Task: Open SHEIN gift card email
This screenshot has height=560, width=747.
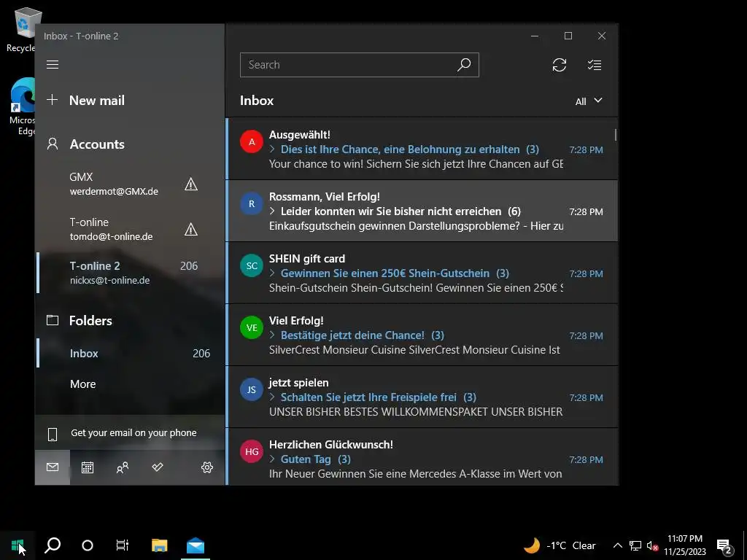Action: pos(422,273)
